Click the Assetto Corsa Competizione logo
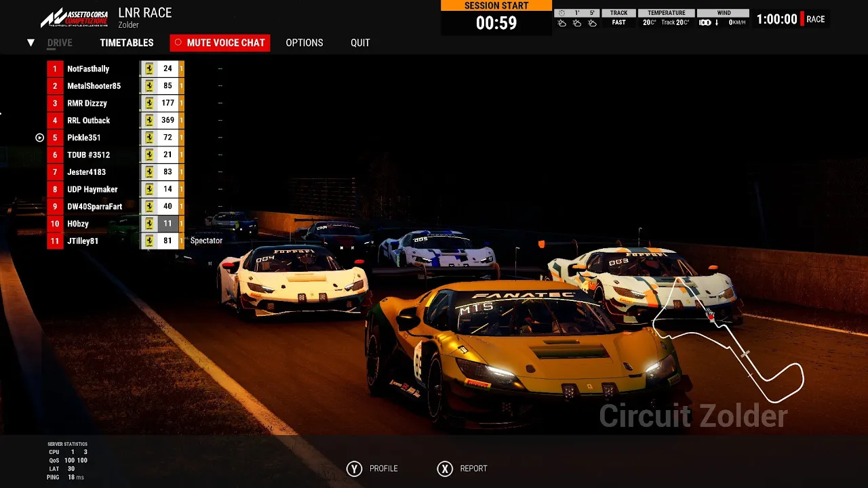The width and height of the screenshot is (868, 488). [74, 18]
